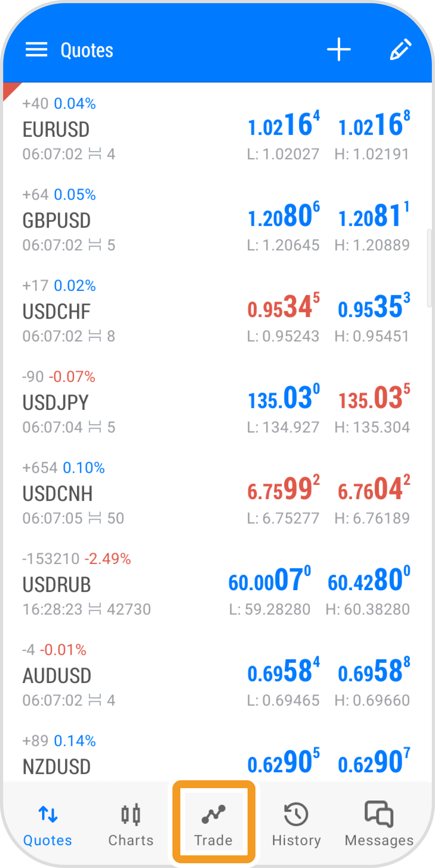Click the scrollbar on the right edge
The height and width of the screenshot is (868, 435).
429,268
